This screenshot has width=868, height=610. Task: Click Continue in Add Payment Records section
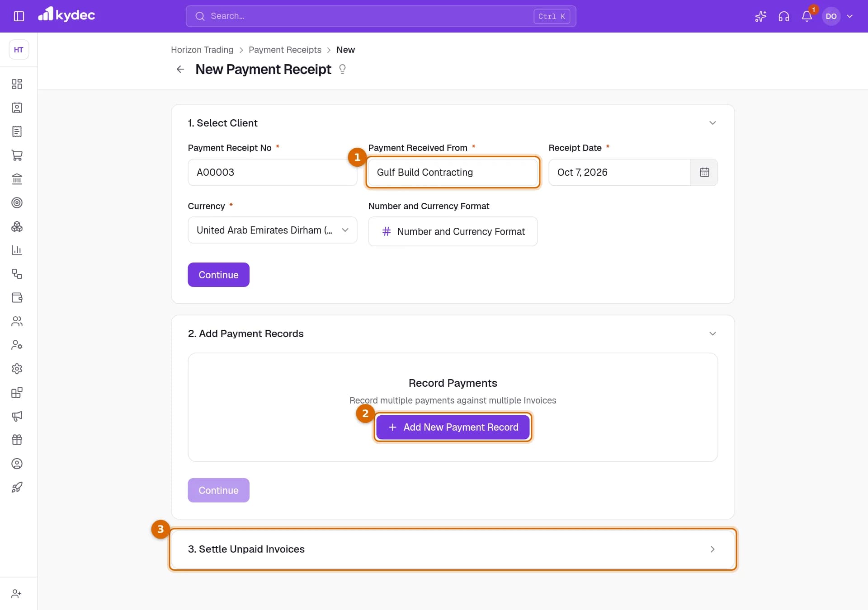(218, 490)
